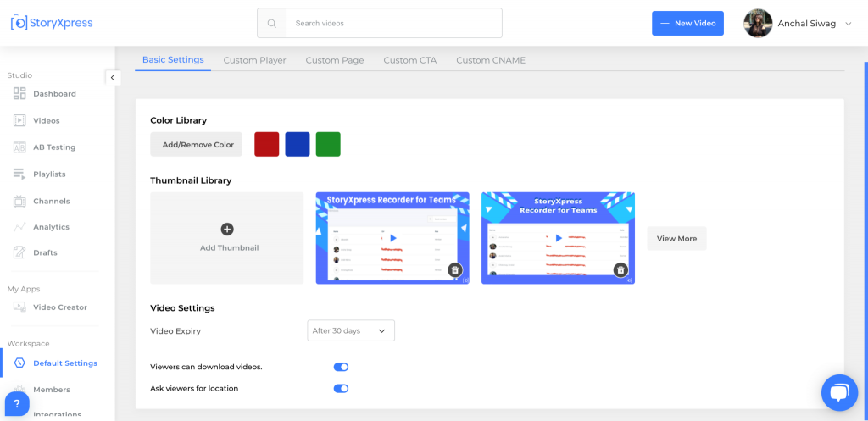Expand the Video Expiry dropdown
Screen dimensions: 868x421
click(350, 330)
